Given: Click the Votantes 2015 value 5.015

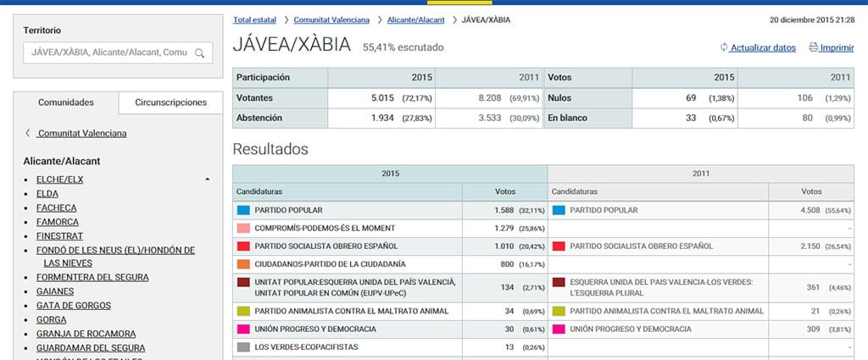Looking at the screenshot, I should tap(382, 98).
